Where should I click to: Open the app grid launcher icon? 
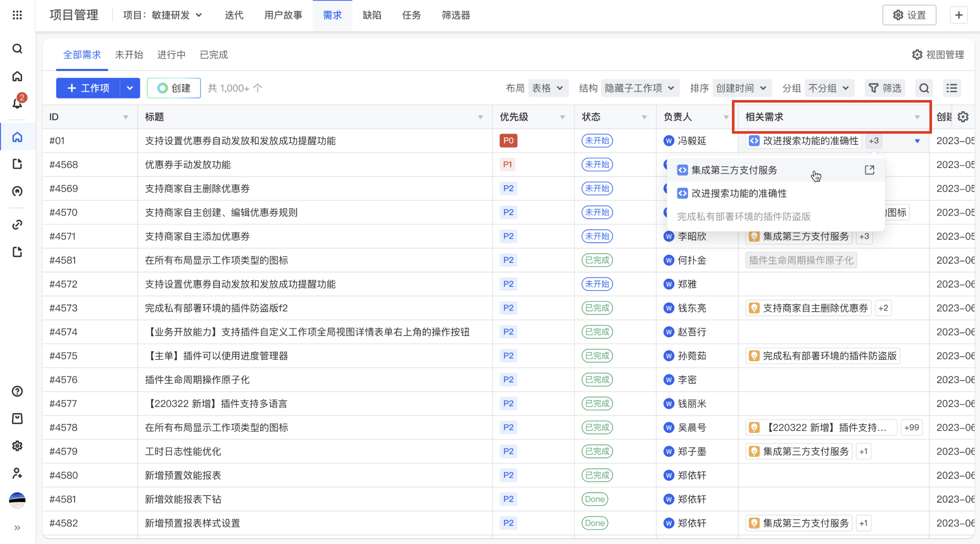17,15
